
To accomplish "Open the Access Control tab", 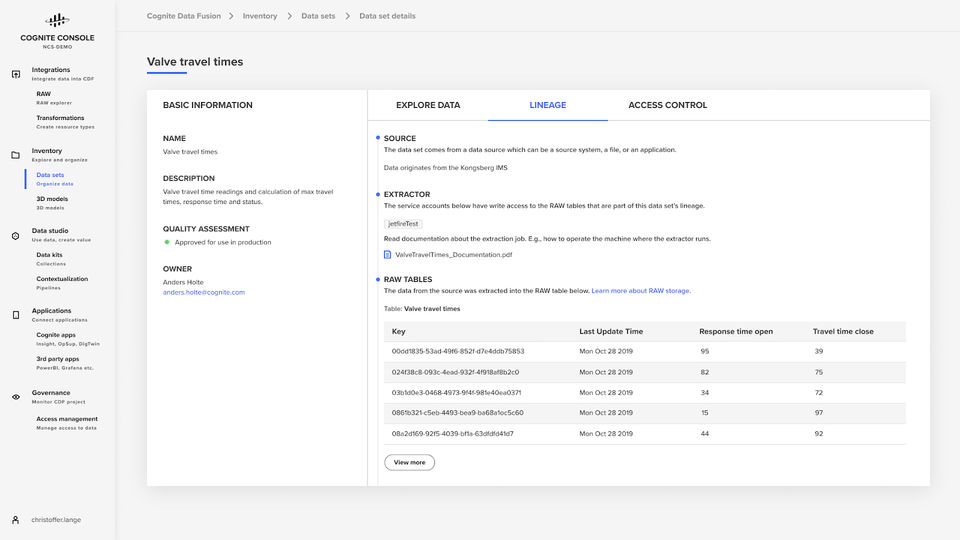I will 667,105.
